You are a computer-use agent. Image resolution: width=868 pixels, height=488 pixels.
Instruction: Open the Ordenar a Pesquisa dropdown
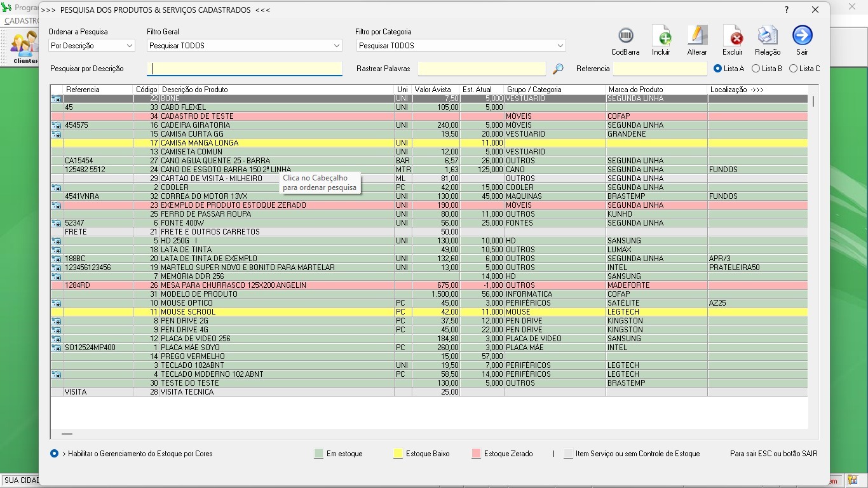92,46
